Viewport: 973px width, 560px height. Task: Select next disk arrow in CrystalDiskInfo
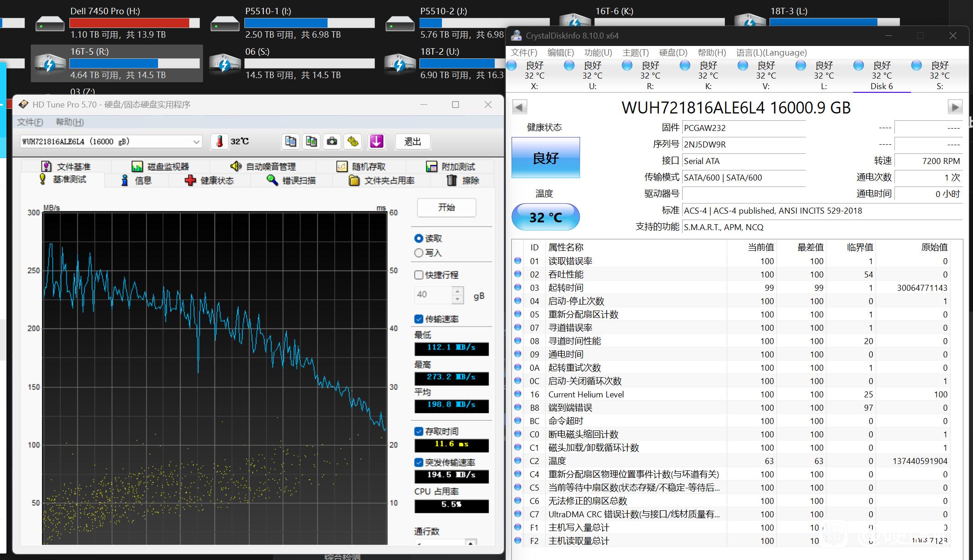955,107
